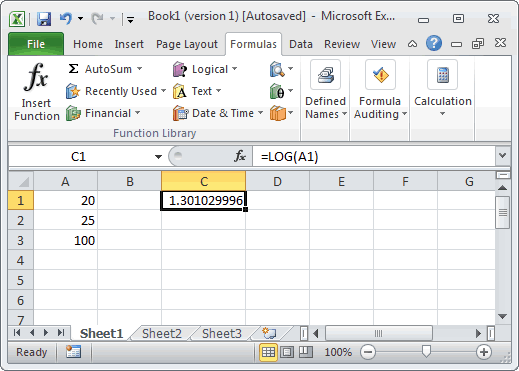Switch to Page Break Preview view
Screen dimensions: 519x371
[306, 352]
